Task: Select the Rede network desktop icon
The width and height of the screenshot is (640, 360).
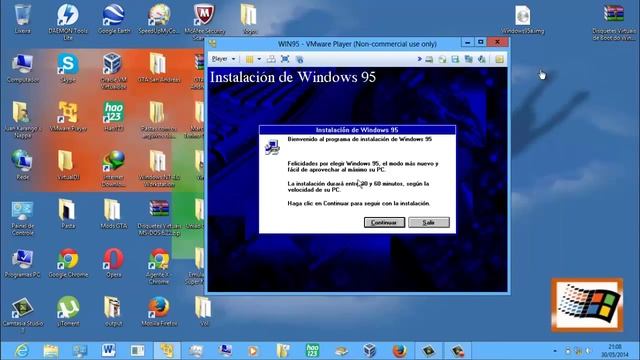Action: coord(22,165)
